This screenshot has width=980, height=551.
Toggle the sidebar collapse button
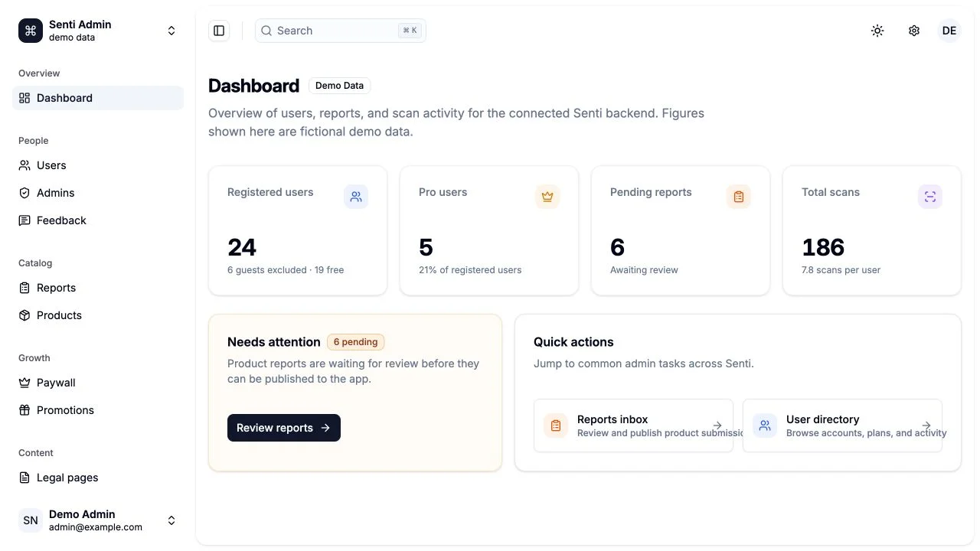(219, 31)
